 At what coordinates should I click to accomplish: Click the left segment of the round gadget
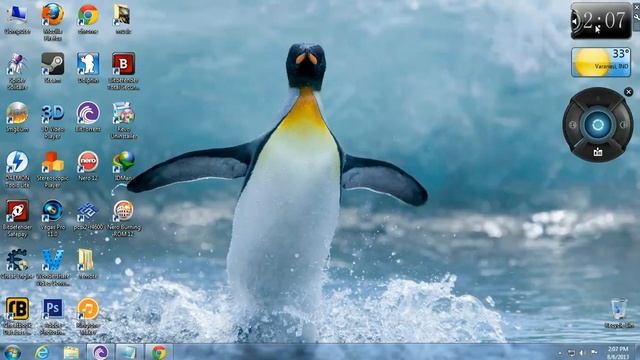point(573,125)
